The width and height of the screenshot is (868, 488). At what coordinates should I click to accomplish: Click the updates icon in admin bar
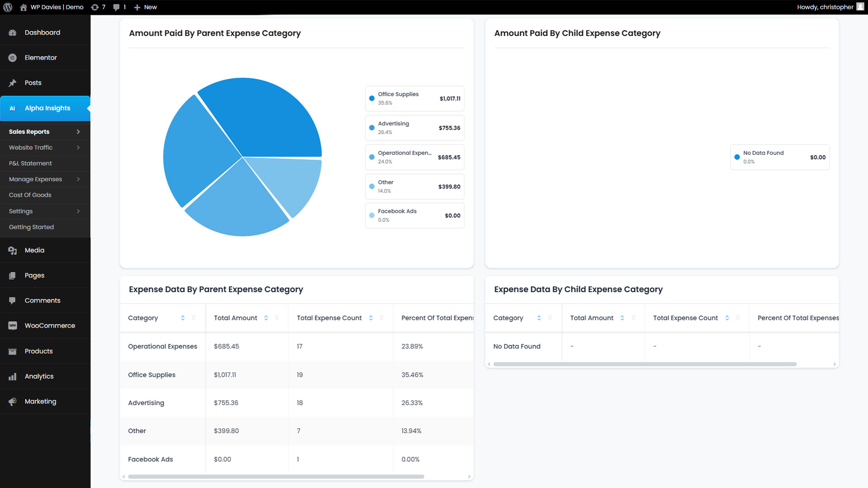[95, 7]
